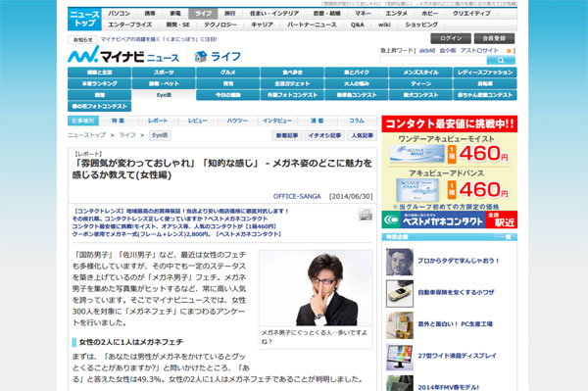
Task: Click the ベストメガネコンタクト logo banner
Action: 449,220
